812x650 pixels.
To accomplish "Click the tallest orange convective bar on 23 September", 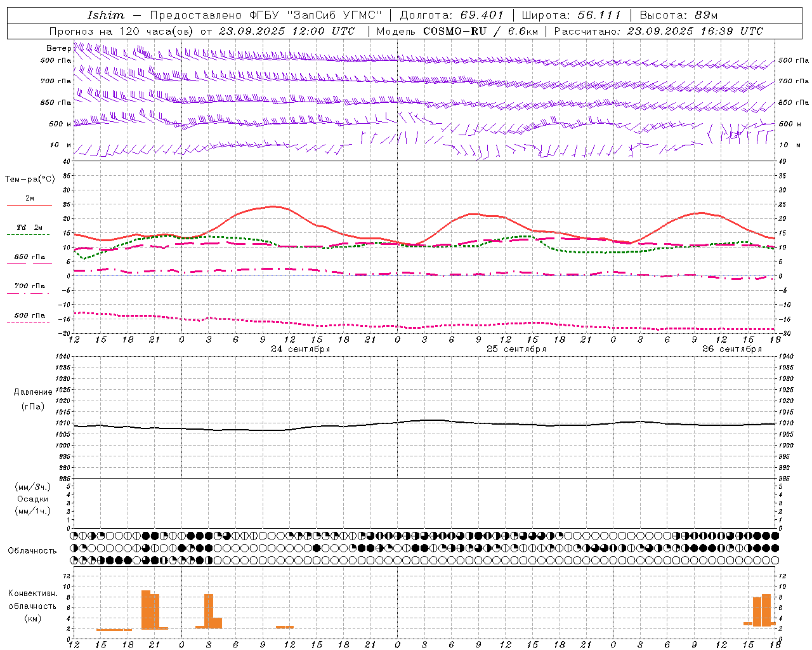I will pos(146,609).
